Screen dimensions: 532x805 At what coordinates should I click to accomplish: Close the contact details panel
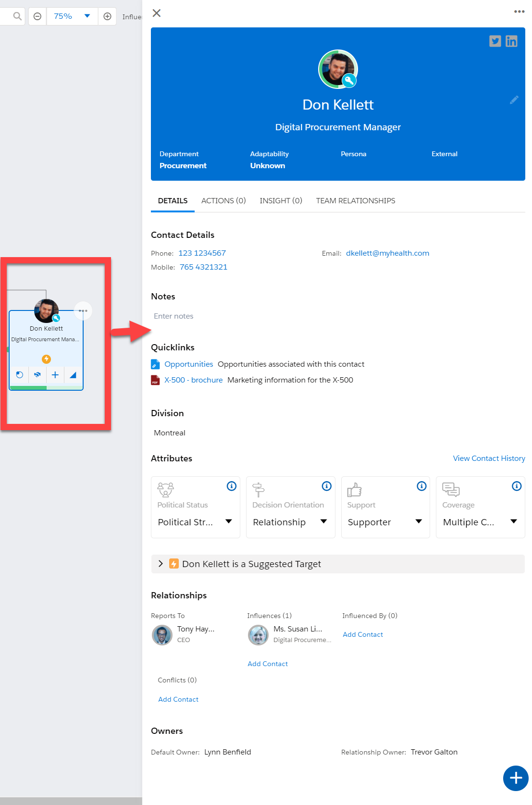pyautogui.click(x=157, y=13)
